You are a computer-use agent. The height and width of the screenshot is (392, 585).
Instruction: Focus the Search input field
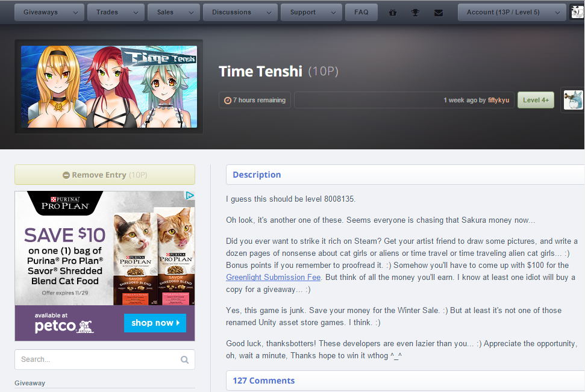(105, 359)
